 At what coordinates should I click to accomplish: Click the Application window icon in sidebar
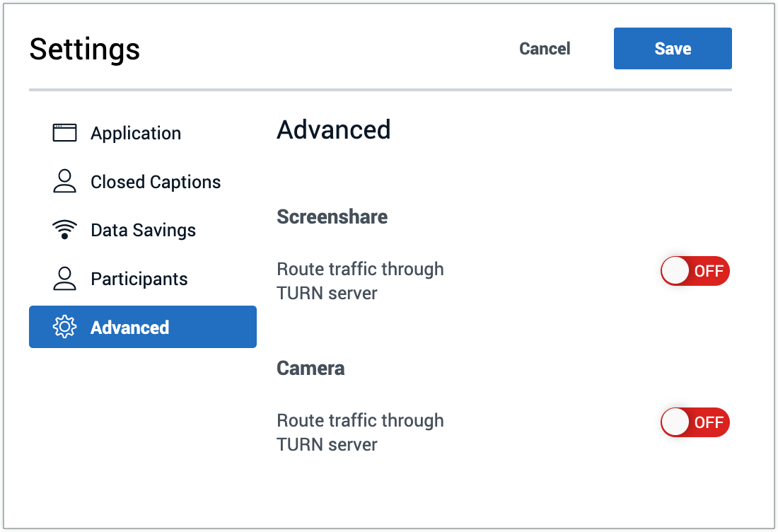point(64,133)
